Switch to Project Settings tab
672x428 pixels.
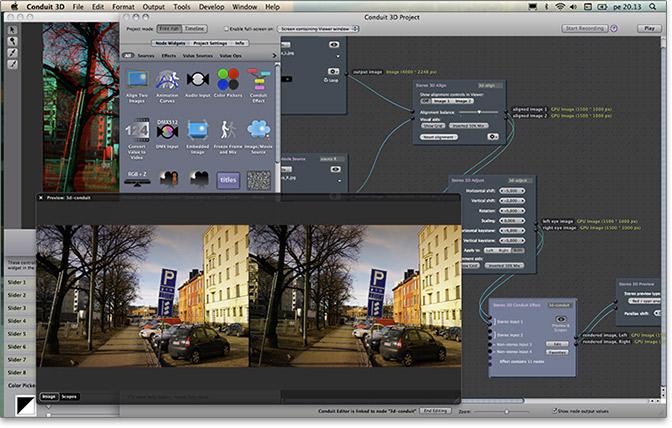[210, 43]
